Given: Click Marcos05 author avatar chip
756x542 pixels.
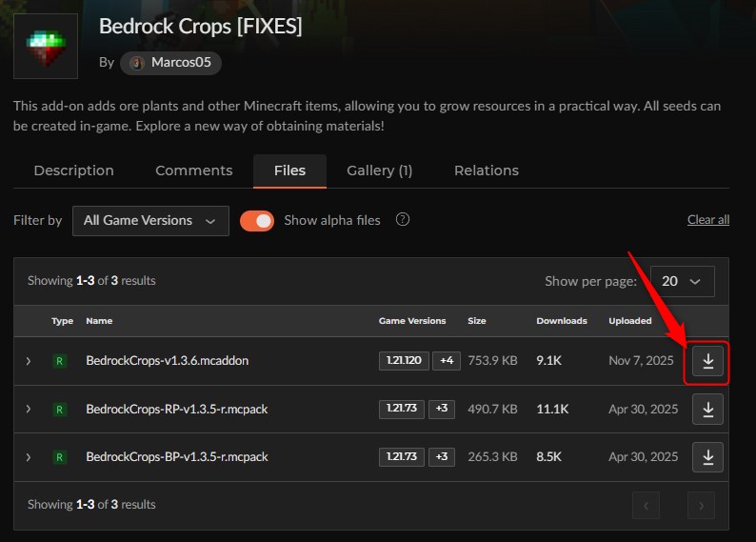Looking at the screenshot, I should [170, 63].
